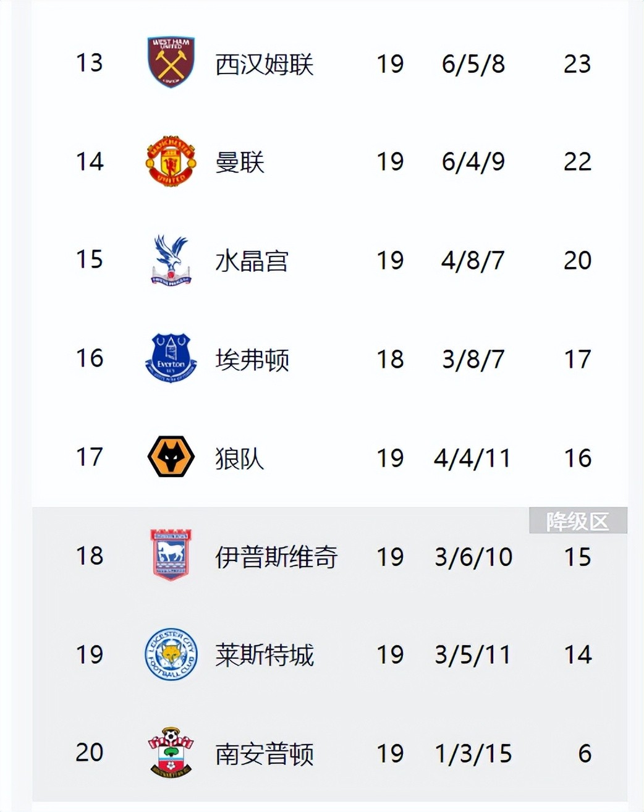Viewport: 644px width, 812px height.
Task: Select the 莱斯特城 team name
Action: 265,655
